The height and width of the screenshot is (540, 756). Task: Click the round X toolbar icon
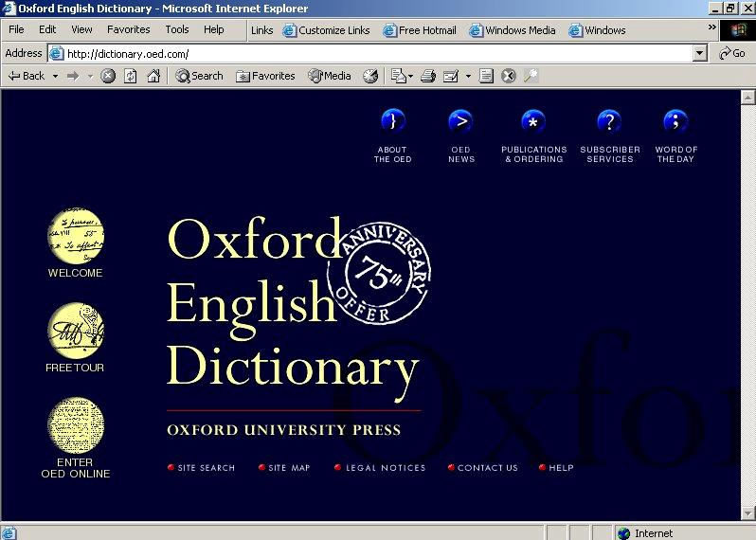(x=508, y=76)
